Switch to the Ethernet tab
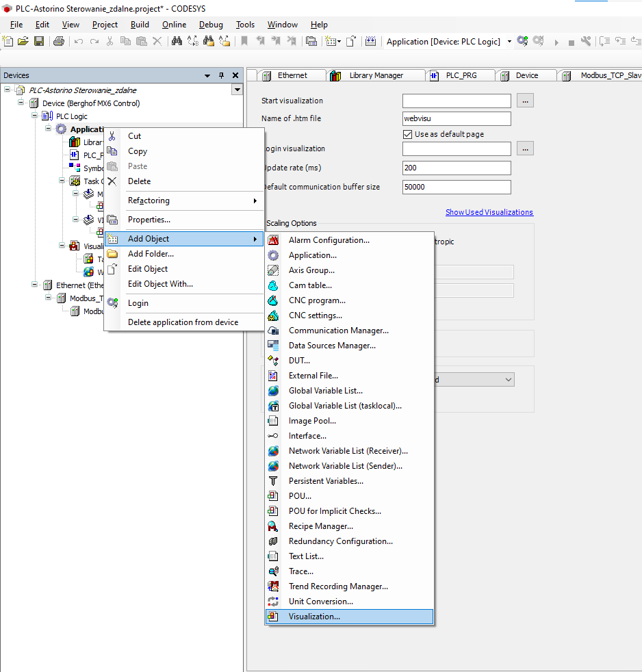This screenshot has width=642, height=672. pos(292,75)
